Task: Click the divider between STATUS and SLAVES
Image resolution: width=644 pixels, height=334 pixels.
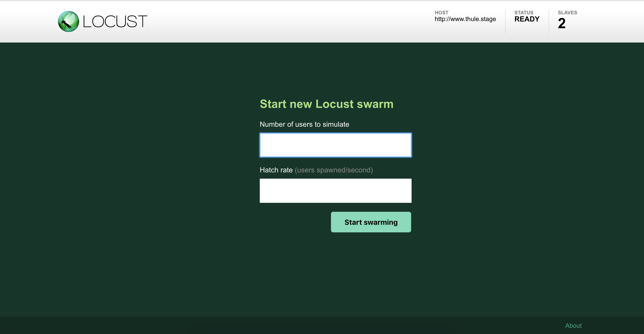Action: pyautogui.click(x=549, y=21)
